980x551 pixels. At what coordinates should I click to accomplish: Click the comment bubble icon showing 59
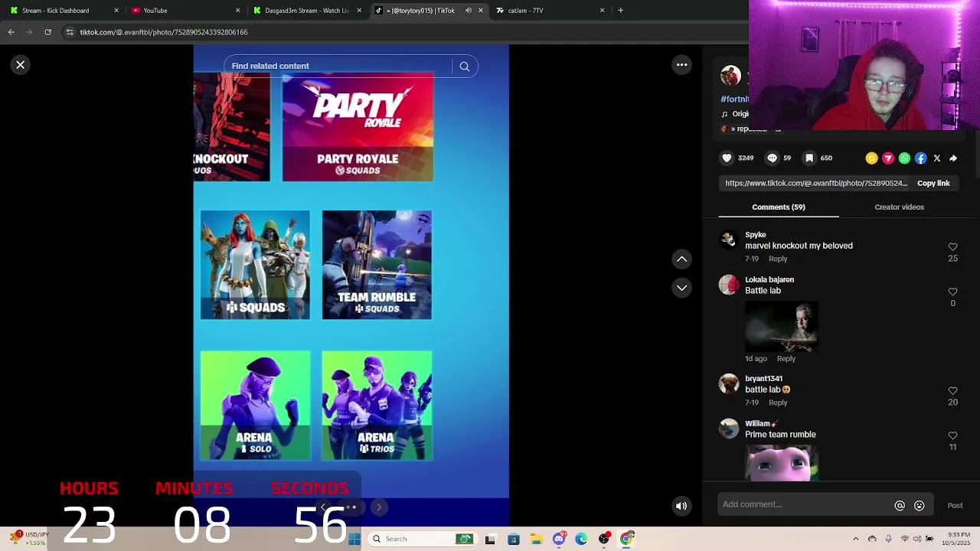[772, 158]
